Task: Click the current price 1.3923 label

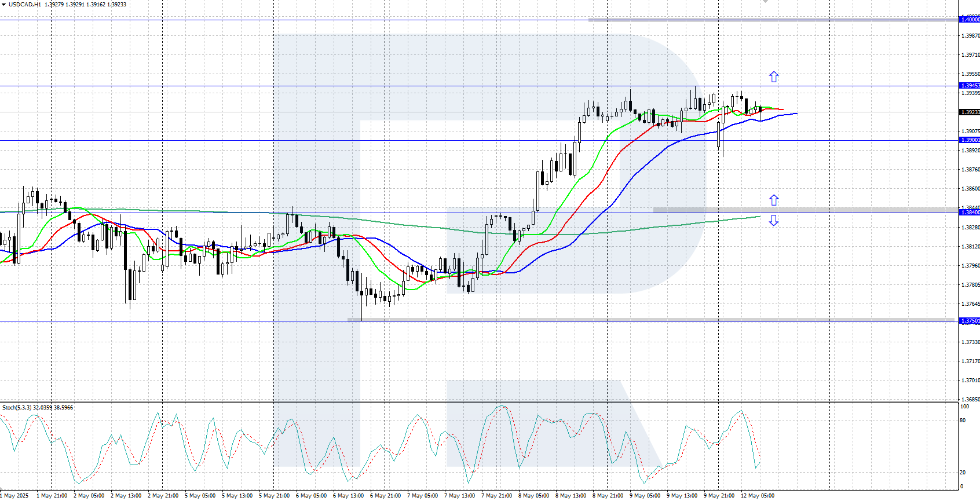Action: point(970,112)
